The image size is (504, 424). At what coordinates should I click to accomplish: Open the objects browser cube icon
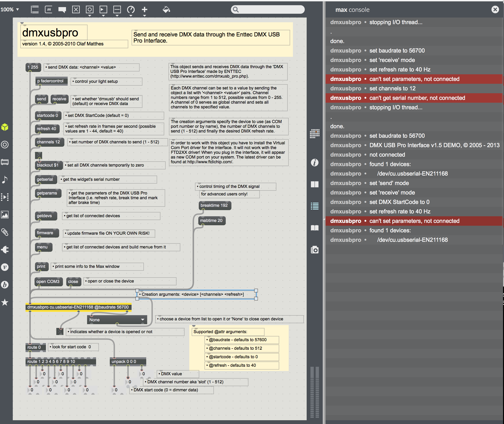(5, 127)
